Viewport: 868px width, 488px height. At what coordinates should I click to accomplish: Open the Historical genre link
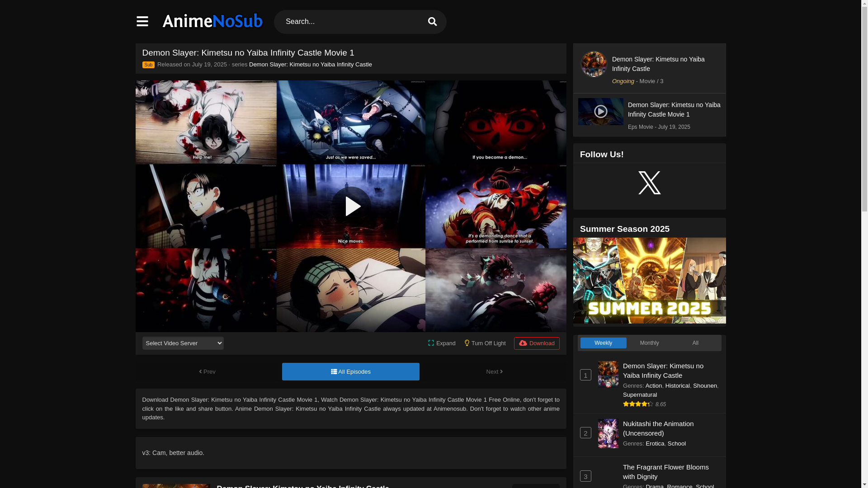point(678,385)
